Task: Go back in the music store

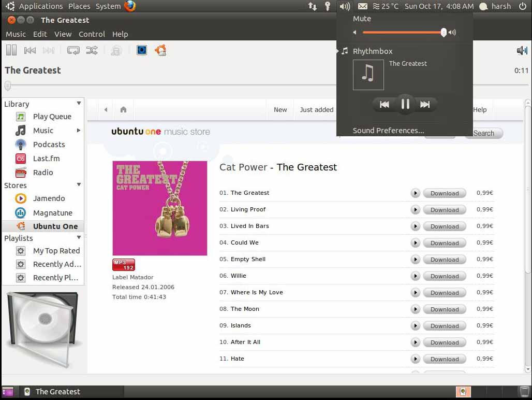Action: [x=106, y=110]
